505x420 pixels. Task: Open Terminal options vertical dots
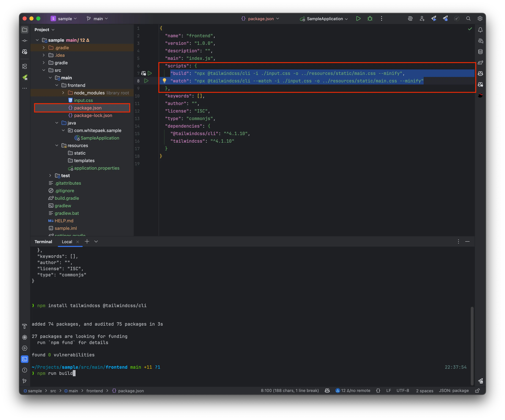coord(458,241)
